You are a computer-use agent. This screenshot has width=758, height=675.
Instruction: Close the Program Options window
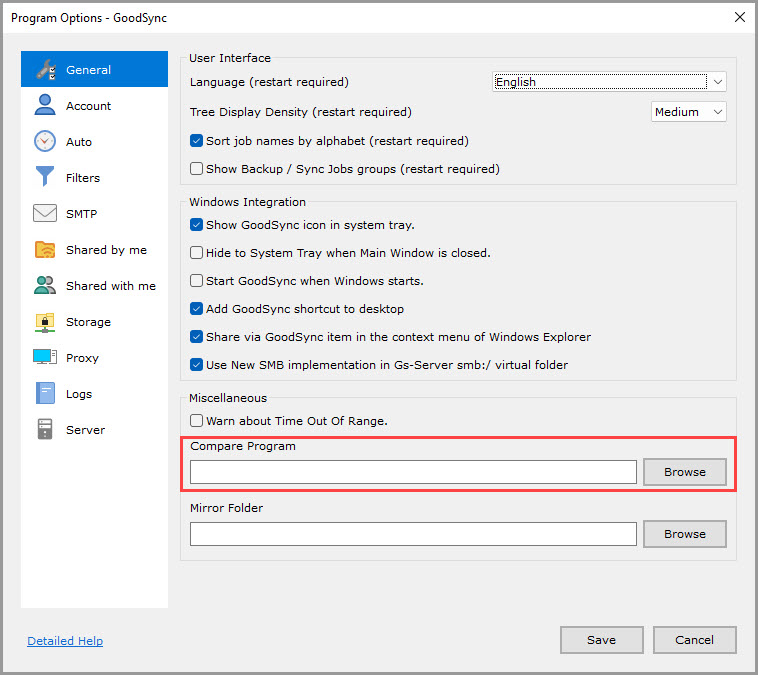[x=740, y=17]
